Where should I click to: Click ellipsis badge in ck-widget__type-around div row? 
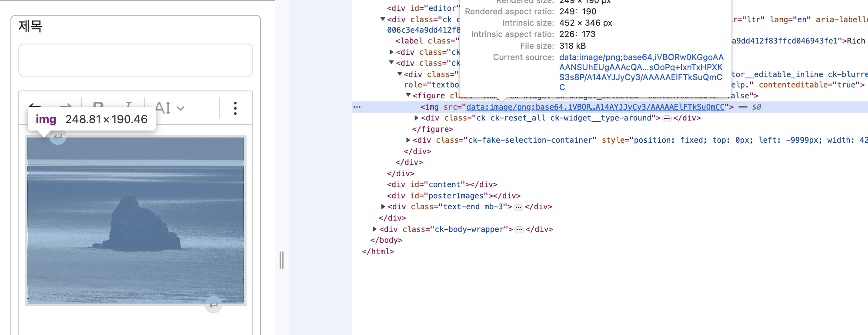point(667,118)
